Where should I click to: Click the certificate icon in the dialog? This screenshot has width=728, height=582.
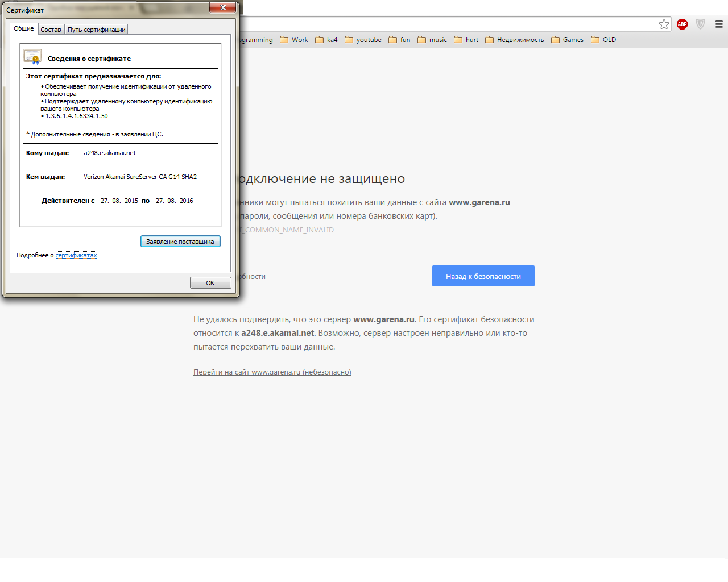click(32, 57)
